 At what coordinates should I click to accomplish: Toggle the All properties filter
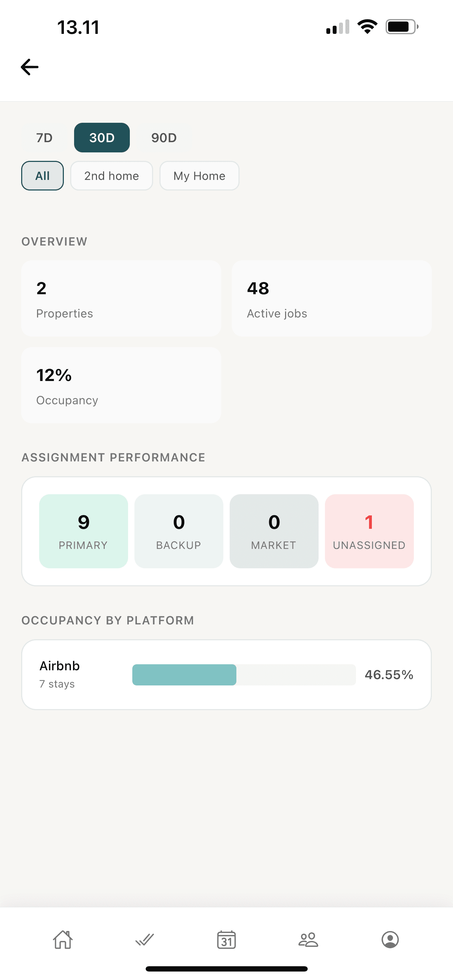click(42, 176)
